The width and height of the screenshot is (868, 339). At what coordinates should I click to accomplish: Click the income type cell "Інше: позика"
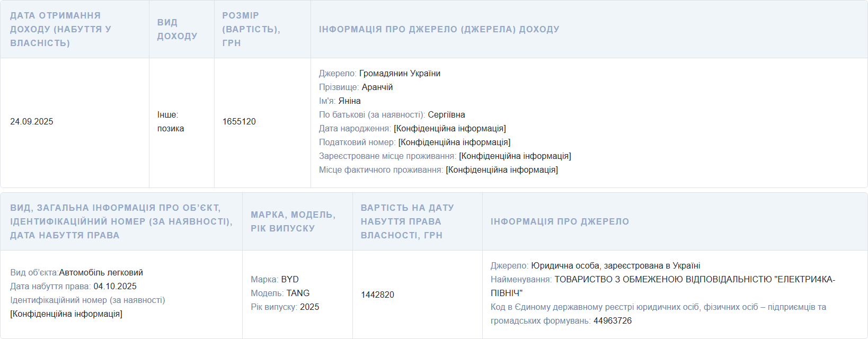coord(171,122)
